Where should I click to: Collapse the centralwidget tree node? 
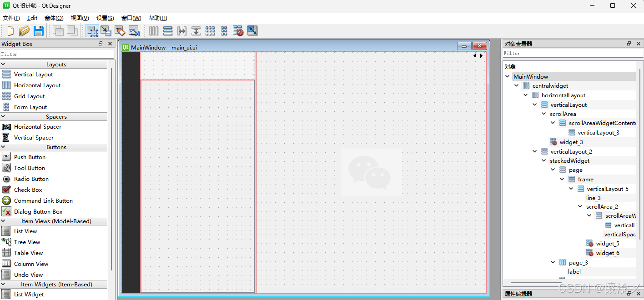(517, 85)
